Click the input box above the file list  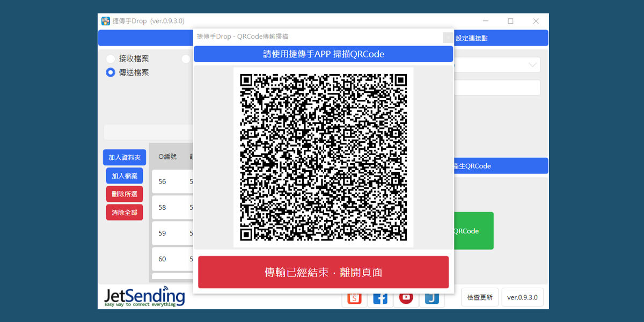pyautogui.click(x=149, y=132)
